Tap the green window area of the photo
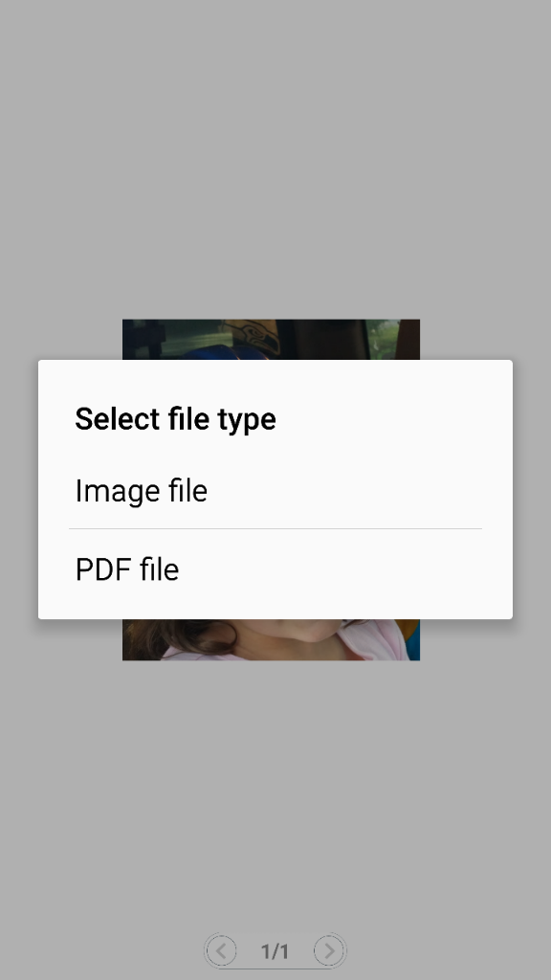 [187, 341]
